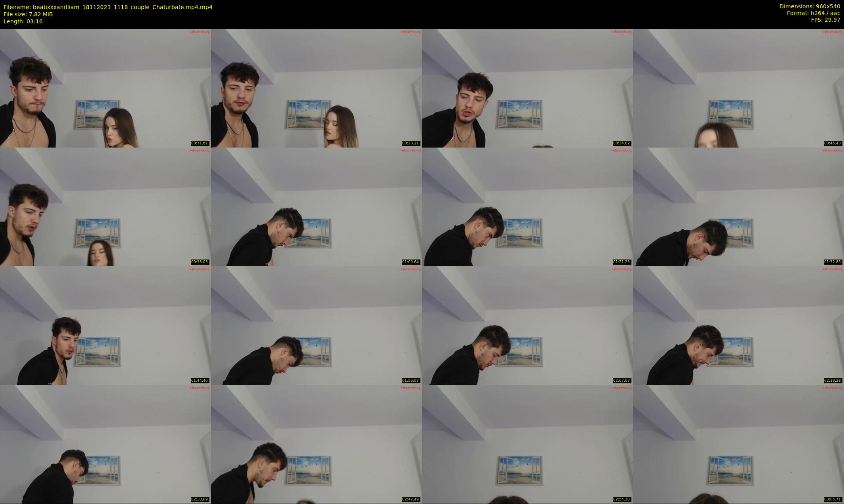Image resolution: width=844 pixels, height=504 pixels.
Task: Select the thumbnail frame stamped 00:58.03
Action: [105, 207]
